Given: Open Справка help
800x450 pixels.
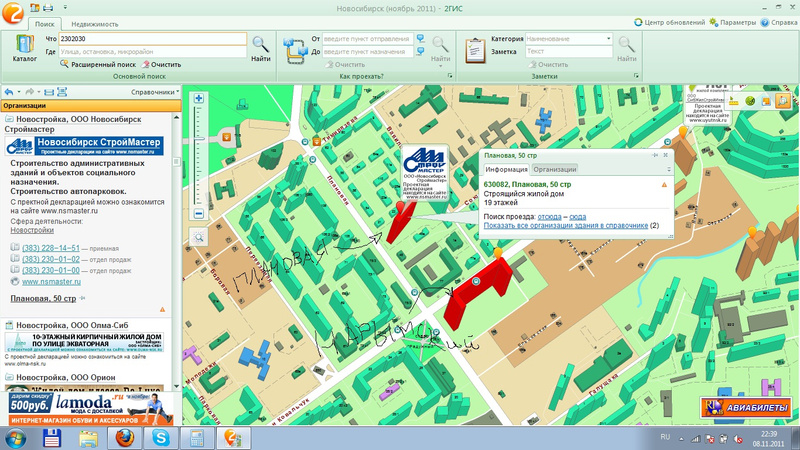Looking at the screenshot, I should click(781, 22).
